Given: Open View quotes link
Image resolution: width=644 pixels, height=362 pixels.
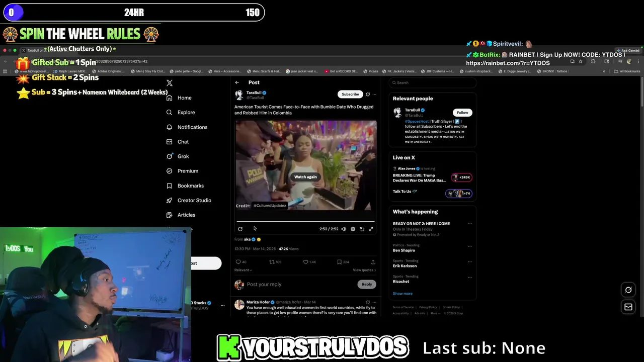Looking at the screenshot, I should 364,270.
